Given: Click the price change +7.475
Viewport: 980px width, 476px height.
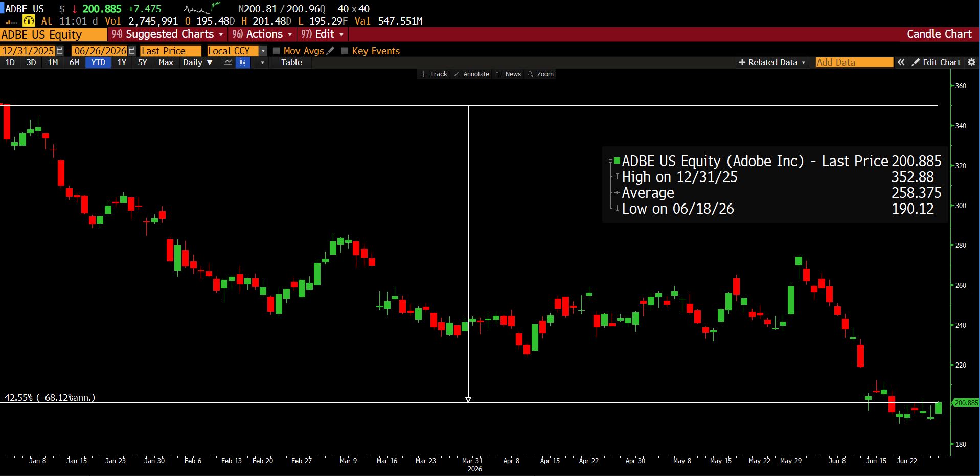Looking at the screenshot, I should [x=145, y=9].
